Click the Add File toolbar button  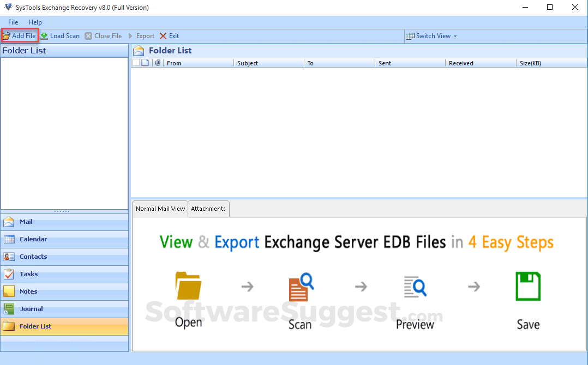click(20, 36)
